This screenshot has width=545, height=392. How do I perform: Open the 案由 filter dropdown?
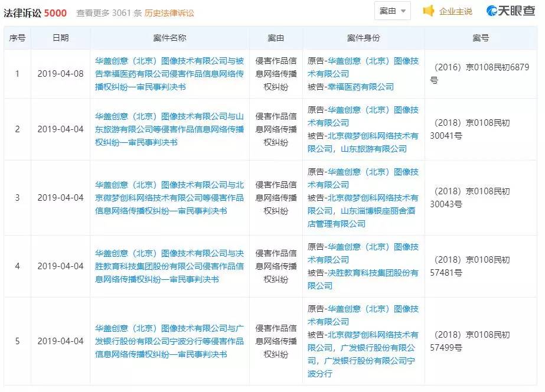coord(393,11)
